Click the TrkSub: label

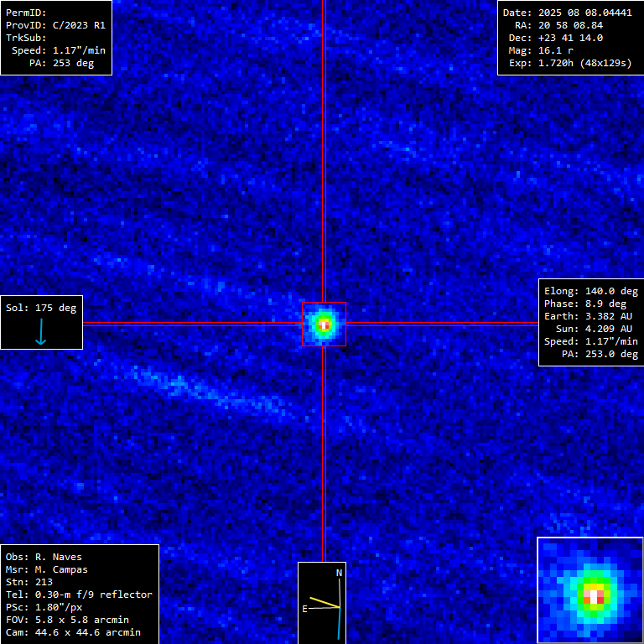point(26,38)
